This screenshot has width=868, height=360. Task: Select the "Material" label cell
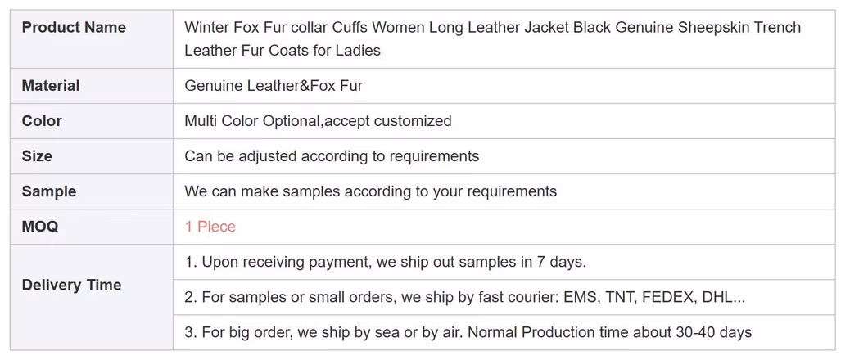(x=51, y=86)
